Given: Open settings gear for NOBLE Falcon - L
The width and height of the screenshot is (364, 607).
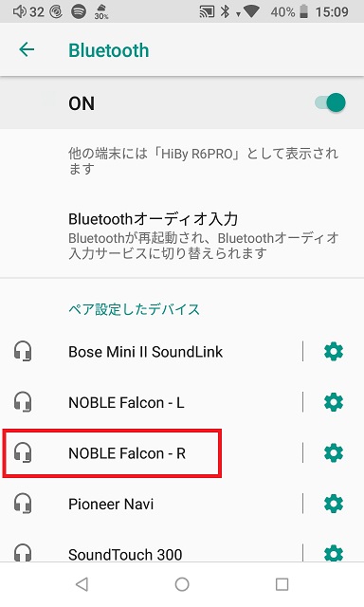Looking at the screenshot, I should (334, 402).
